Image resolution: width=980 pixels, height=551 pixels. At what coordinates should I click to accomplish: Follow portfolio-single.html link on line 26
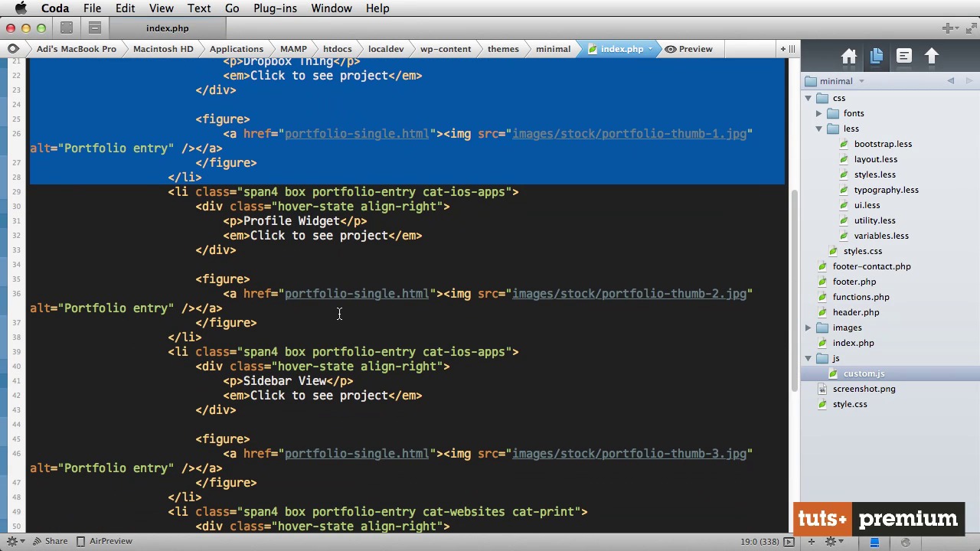click(357, 134)
